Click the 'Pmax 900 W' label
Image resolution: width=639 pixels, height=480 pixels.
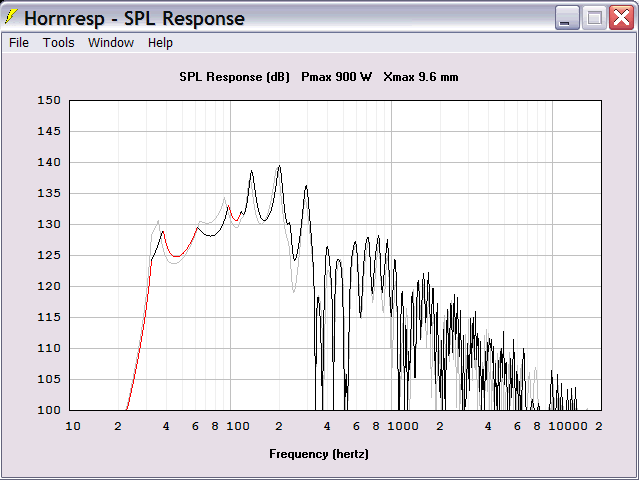(336, 77)
